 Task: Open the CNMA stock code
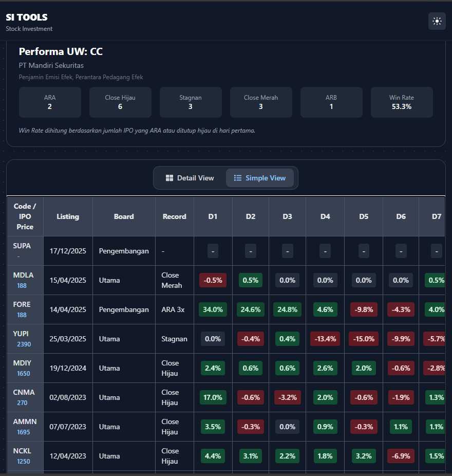[24, 392]
